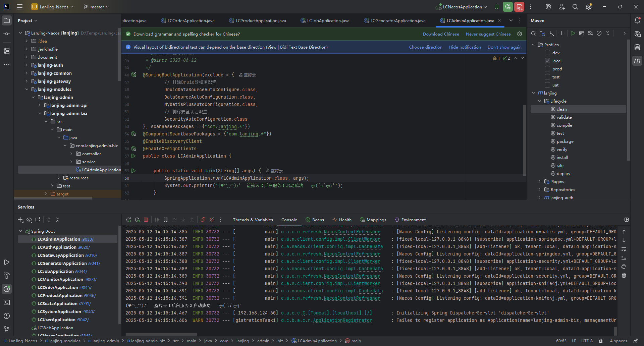Stop LCNacosApplication with red stop button

point(519,7)
